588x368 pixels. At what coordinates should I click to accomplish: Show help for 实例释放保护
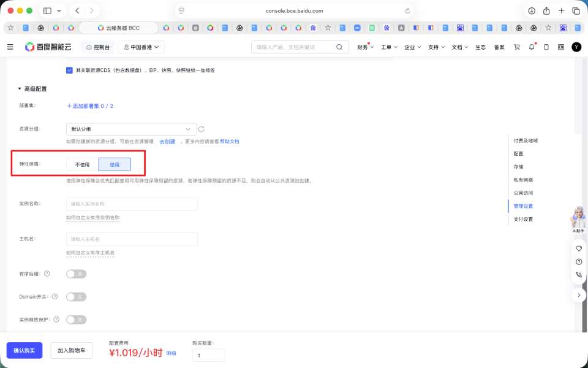[56, 320]
